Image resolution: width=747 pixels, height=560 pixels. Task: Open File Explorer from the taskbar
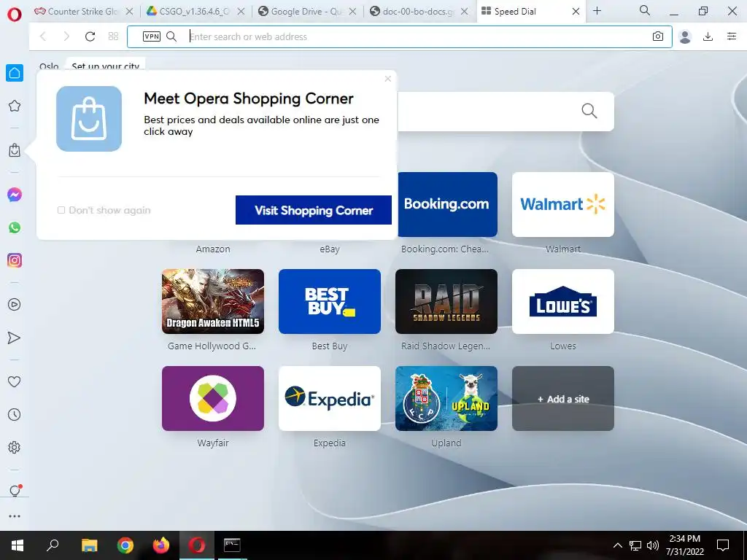89,545
